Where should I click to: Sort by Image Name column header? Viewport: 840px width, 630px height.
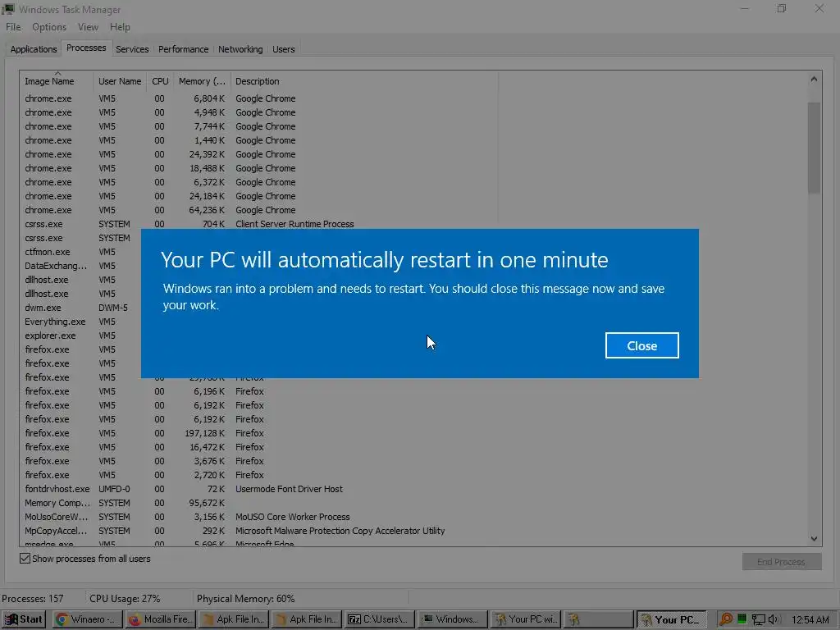[x=57, y=81]
